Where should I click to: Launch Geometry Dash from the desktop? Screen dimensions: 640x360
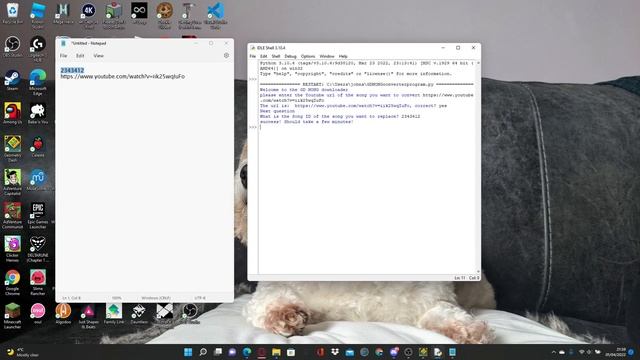(x=13, y=149)
